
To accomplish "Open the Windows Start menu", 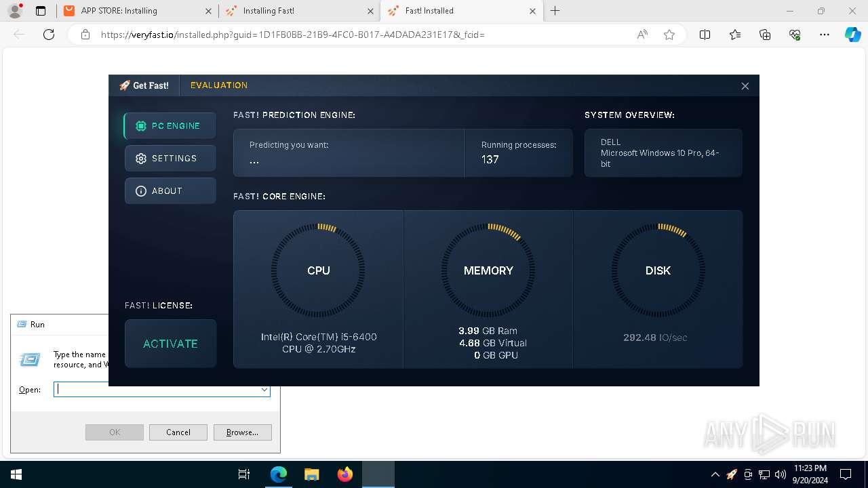I will click(x=16, y=474).
